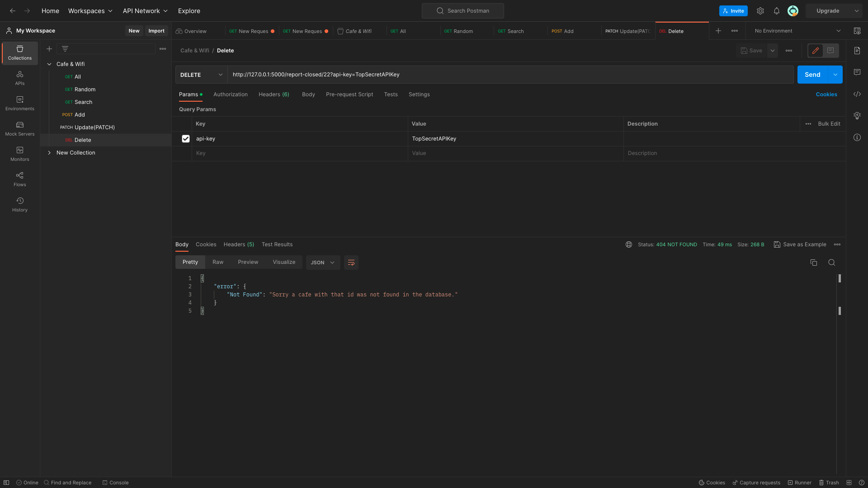
Task: Open the Flows sidebar icon
Action: [x=19, y=179]
